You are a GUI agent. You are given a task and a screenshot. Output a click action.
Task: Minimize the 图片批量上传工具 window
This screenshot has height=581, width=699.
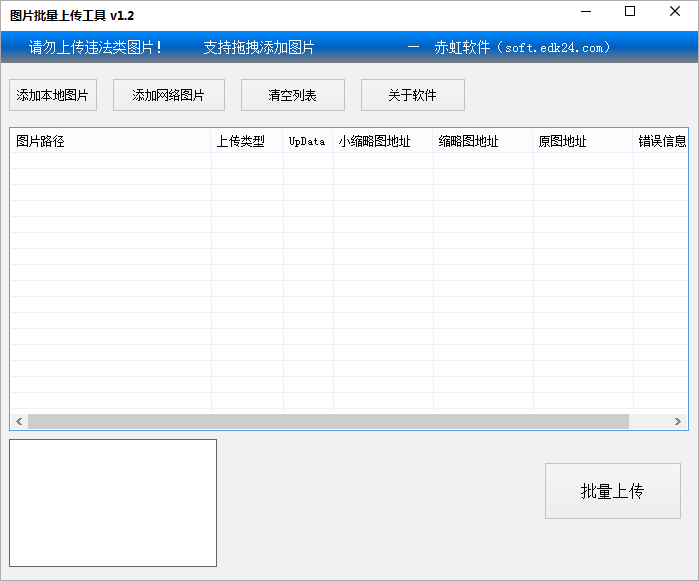(584, 13)
